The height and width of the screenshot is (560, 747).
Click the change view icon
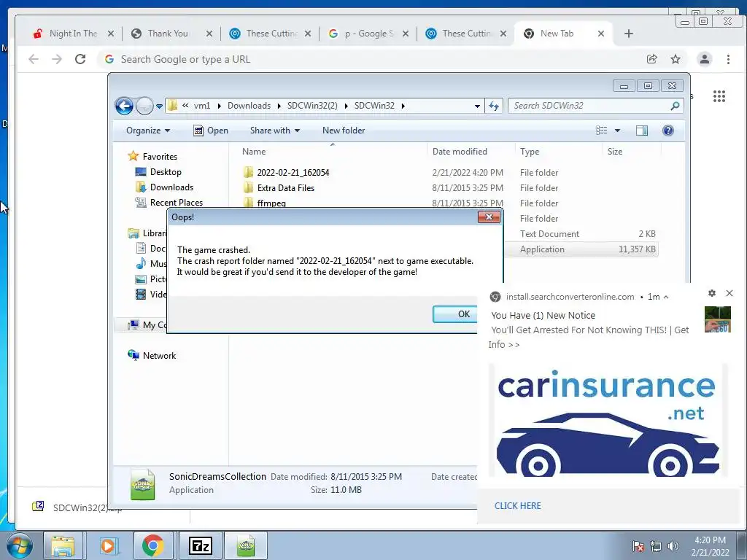[602, 131]
